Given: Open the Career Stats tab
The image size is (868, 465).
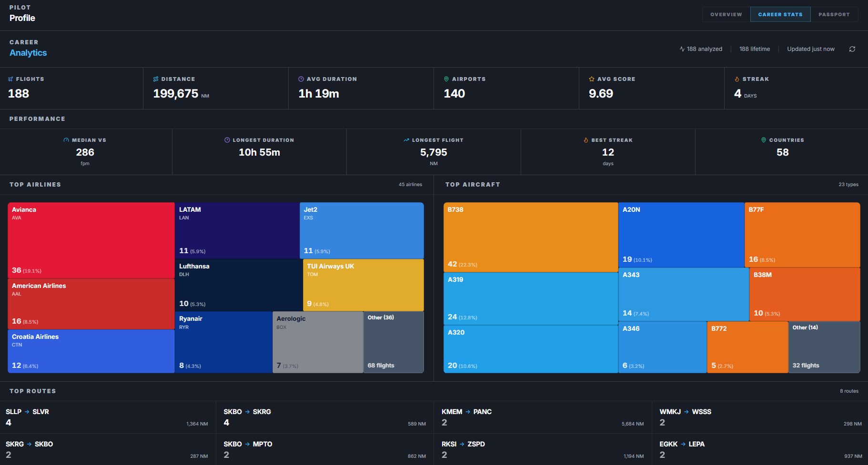Looking at the screenshot, I should (780, 14).
